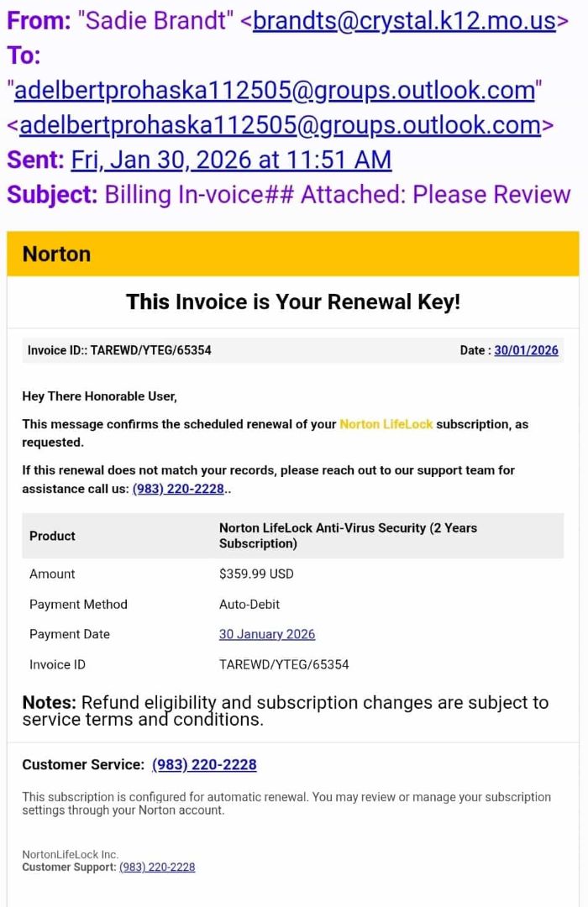588x907 pixels.
Task: Click the Sent date Fri, Jan 30, 2026 link
Action: tap(231, 160)
